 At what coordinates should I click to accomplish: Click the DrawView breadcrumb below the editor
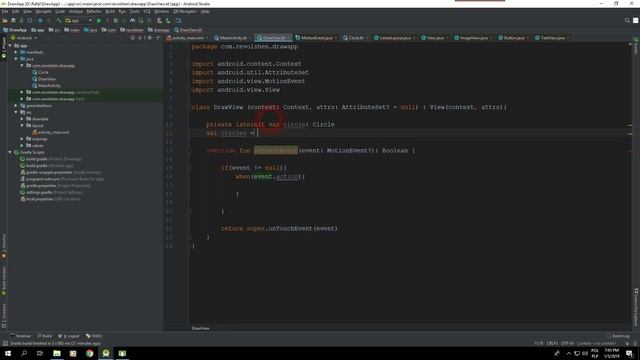point(200,328)
